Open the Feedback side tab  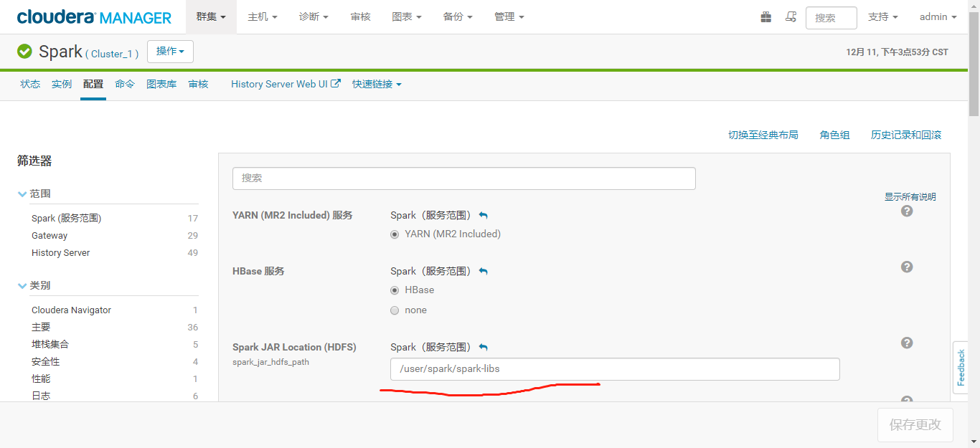961,368
